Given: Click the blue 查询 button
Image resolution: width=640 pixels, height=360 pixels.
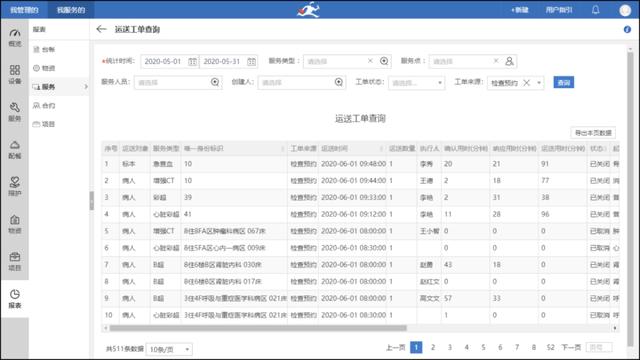Looking at the screenshot, I should point(564,82).
